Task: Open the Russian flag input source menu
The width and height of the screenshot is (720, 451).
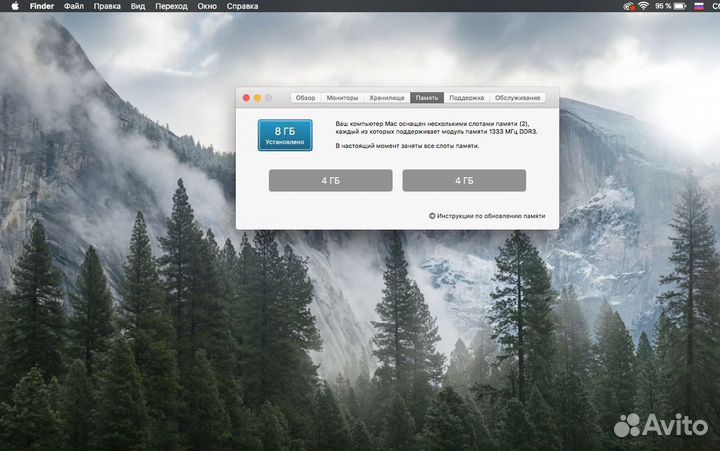Action: click(x=699, y=6)
